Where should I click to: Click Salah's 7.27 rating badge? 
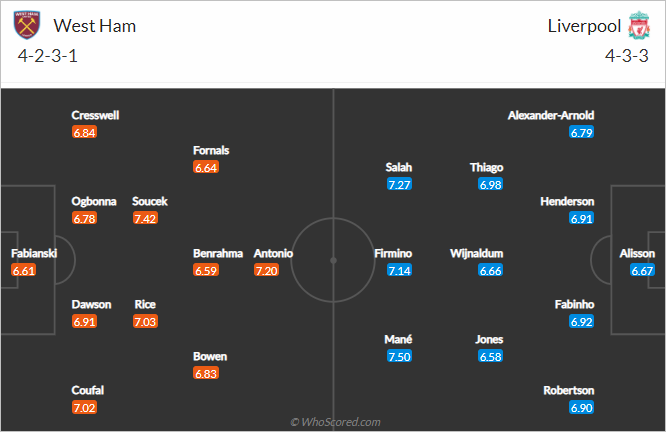tap(399, 184)
